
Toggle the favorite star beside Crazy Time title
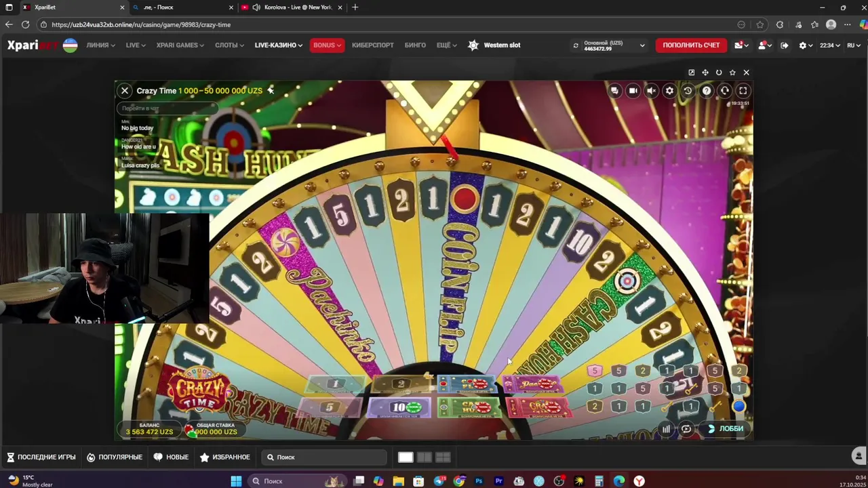(x=271, y=90)
